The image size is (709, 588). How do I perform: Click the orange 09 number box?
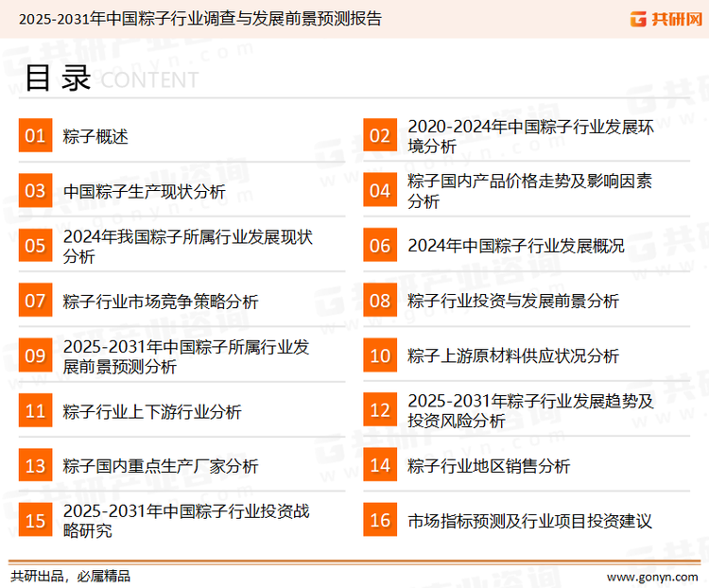coord(35,355)
